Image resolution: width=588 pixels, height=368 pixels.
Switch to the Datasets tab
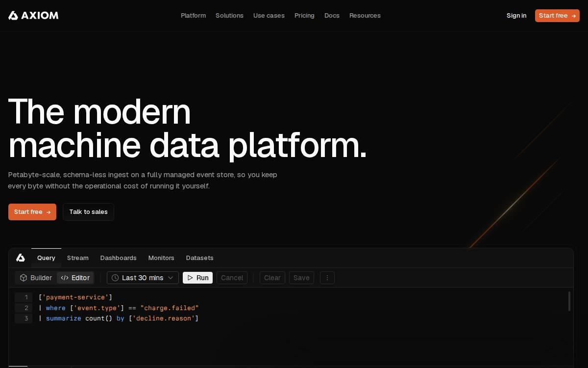[200, 258]
